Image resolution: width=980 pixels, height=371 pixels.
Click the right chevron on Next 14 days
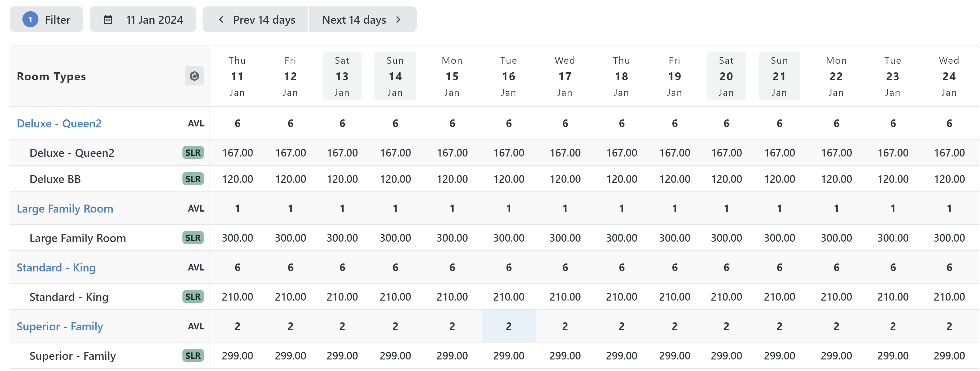point(398,20)
